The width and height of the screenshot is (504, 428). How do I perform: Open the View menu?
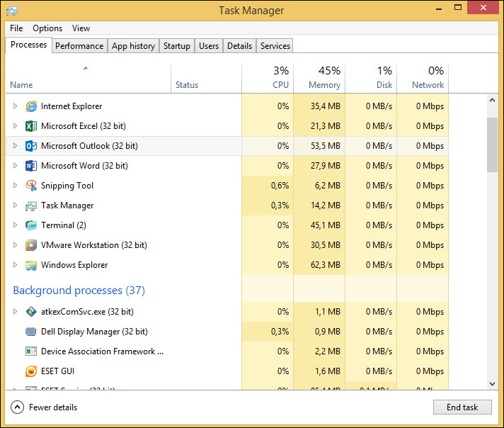tap(81, 28)
